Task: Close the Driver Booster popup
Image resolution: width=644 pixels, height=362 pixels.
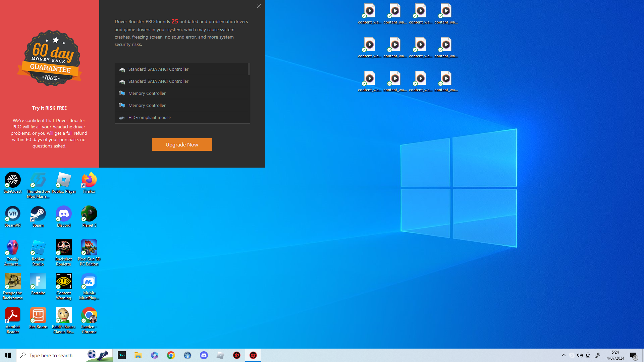Action: pyautogui.click(x=259, y=6)
